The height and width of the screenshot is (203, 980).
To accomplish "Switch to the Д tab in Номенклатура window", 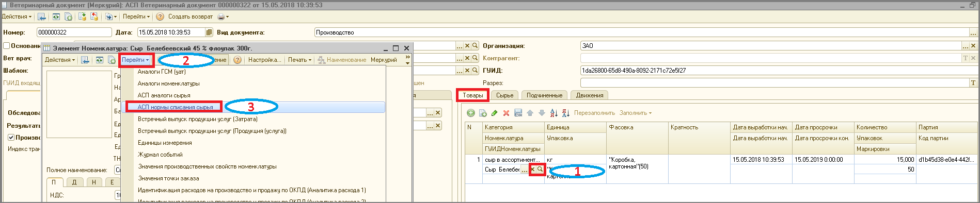I will pos(74,182).
